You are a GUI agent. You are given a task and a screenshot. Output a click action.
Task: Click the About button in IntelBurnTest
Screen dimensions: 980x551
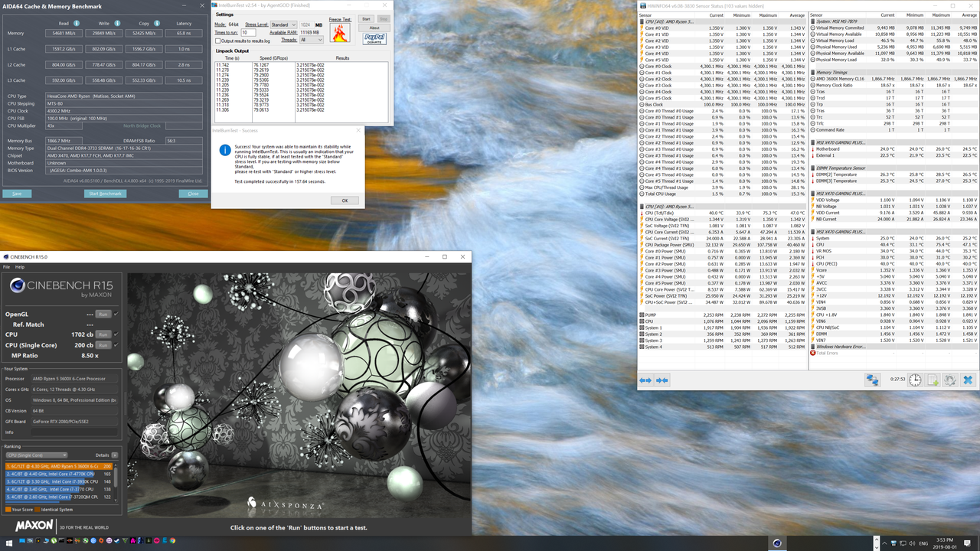click(374, 28)
